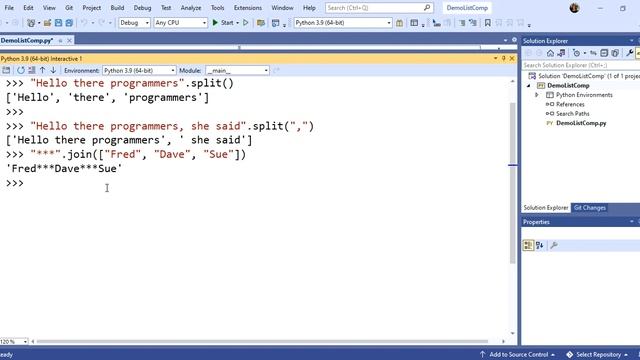640x360 pixels.
Task: Open the Edit menu
Action: tap(28, 8)
